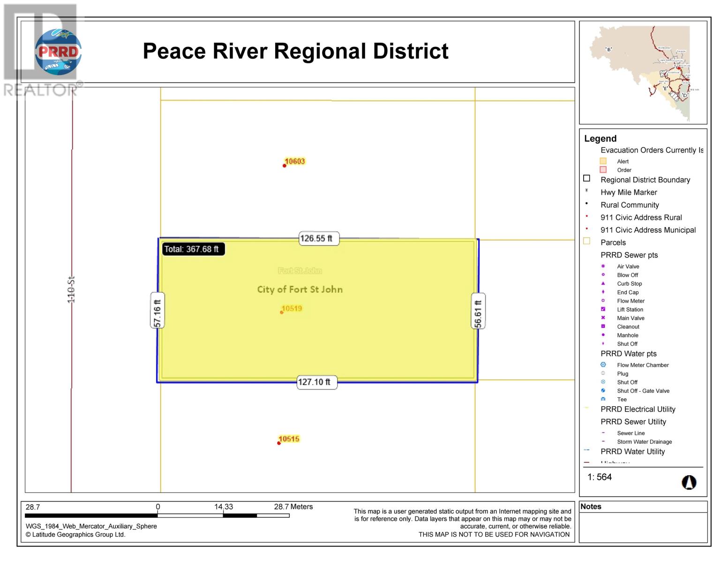Viewport: 728px width, 563px height.
Task: Click the Rural Community black dot symbol
Action: tap(586, 203)
